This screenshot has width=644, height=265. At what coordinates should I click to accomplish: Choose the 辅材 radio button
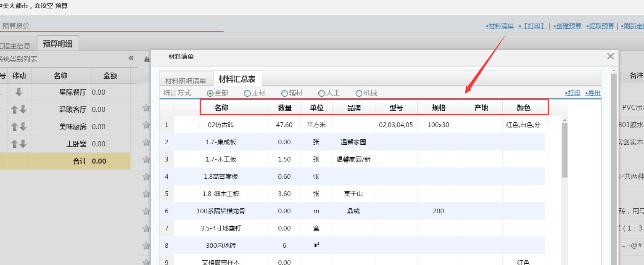(x=285, y=93)
